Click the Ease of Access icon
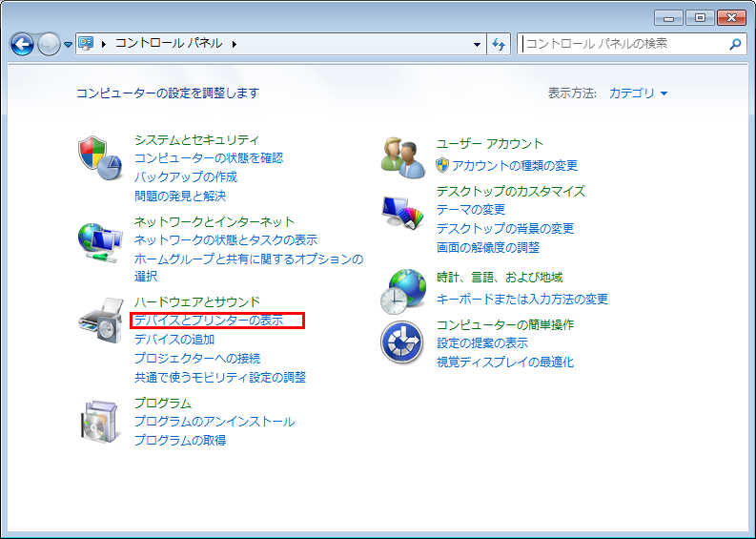 pyautogui.click(x=402, y=342)
